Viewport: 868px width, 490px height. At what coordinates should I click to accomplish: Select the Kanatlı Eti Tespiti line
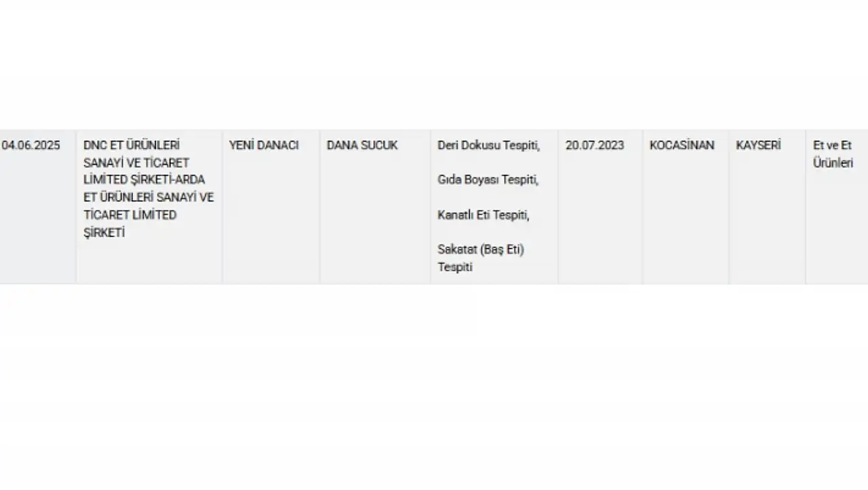[x=484, y=215]
